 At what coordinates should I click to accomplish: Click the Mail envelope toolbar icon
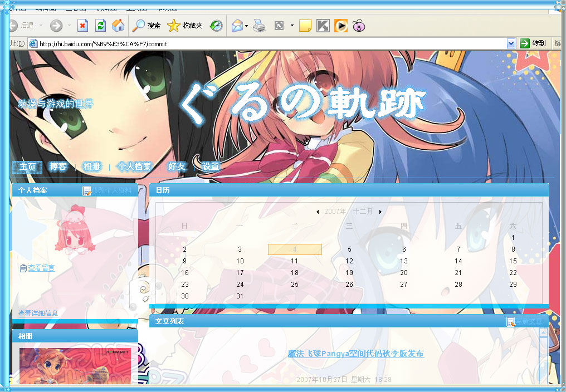237,26
